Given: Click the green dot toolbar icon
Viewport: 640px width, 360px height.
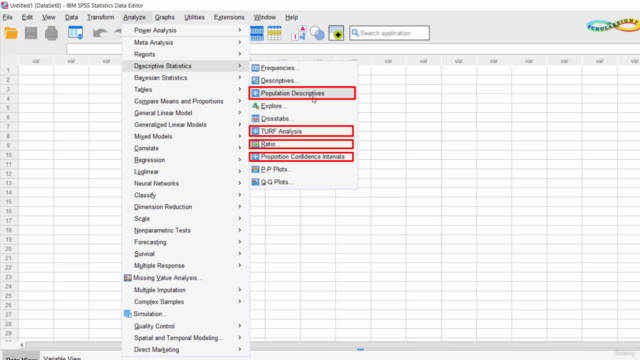Looking at the screenshot, I should pyautogui.click(x=336, y=33).
